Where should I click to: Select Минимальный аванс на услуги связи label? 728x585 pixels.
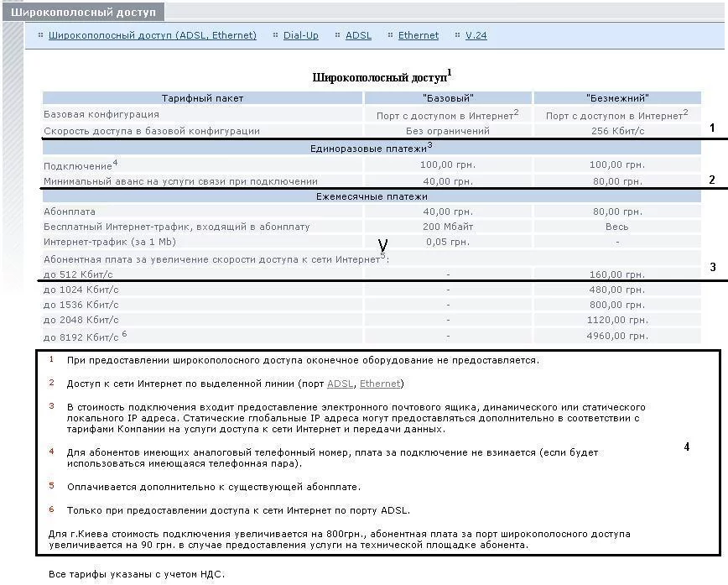180,181
